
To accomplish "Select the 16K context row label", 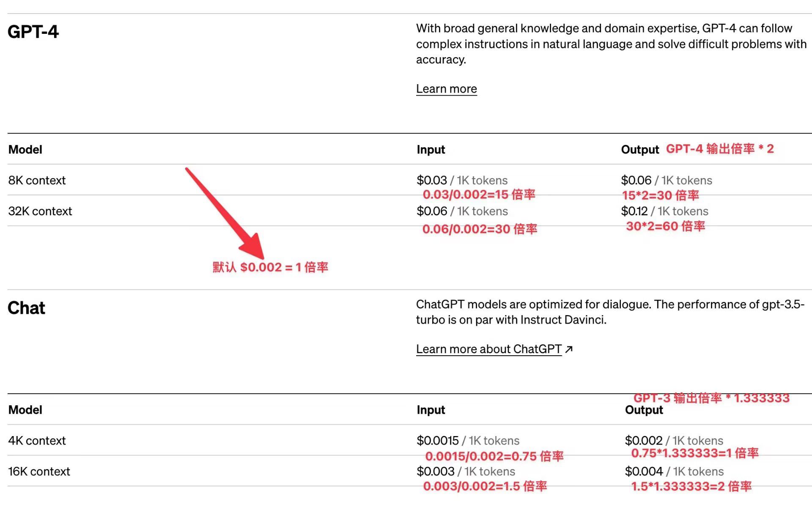I will coord(39,472).
